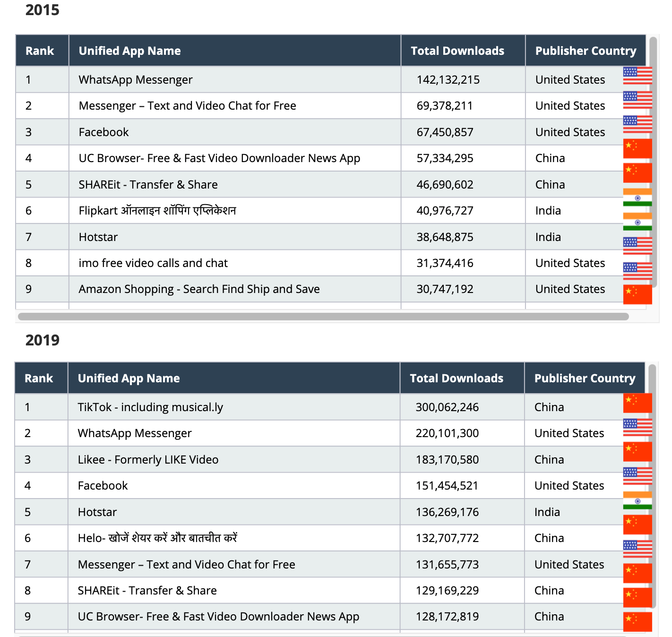Select the 2019 heading text
The height and width of the screenshot is (637, 672).
coord(43,340)
